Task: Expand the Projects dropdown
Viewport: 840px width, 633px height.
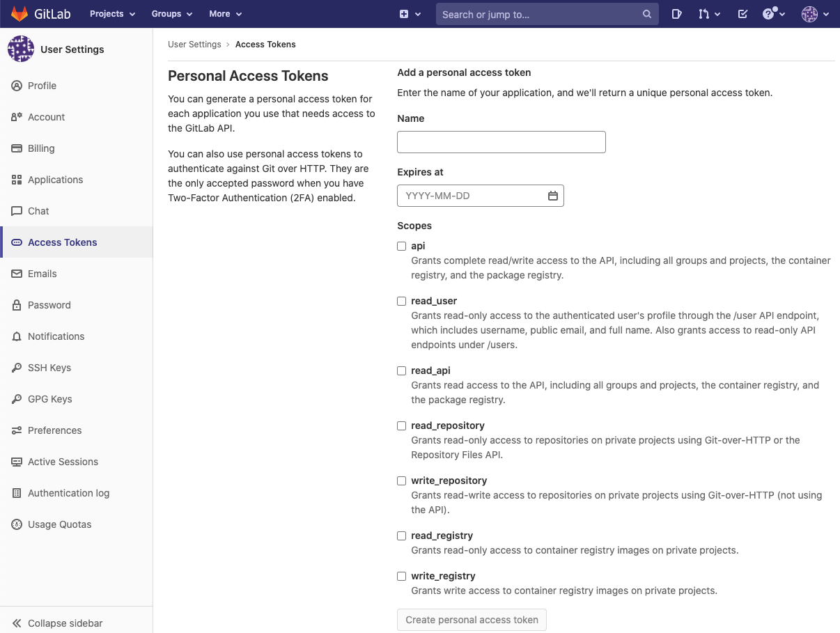Action: click(112, 14)
